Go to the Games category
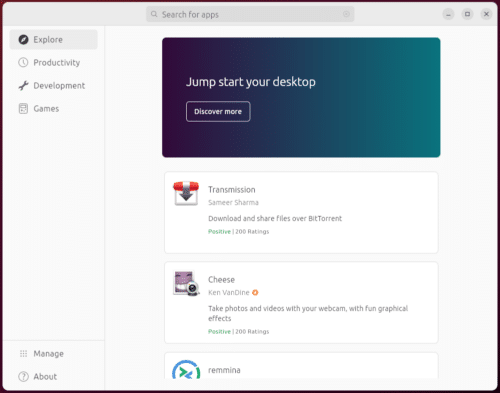This screenshot has width=500, height=393. pos(54,109)
